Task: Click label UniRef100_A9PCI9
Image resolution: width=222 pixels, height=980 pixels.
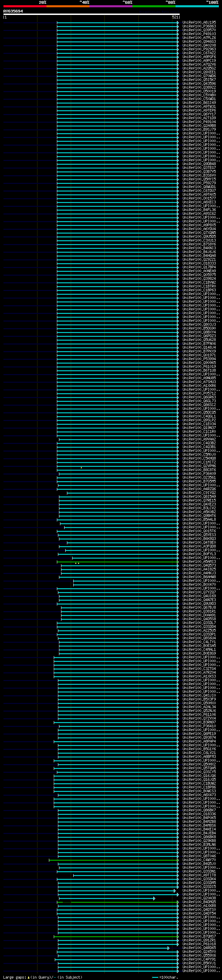Action: point(199,60)
